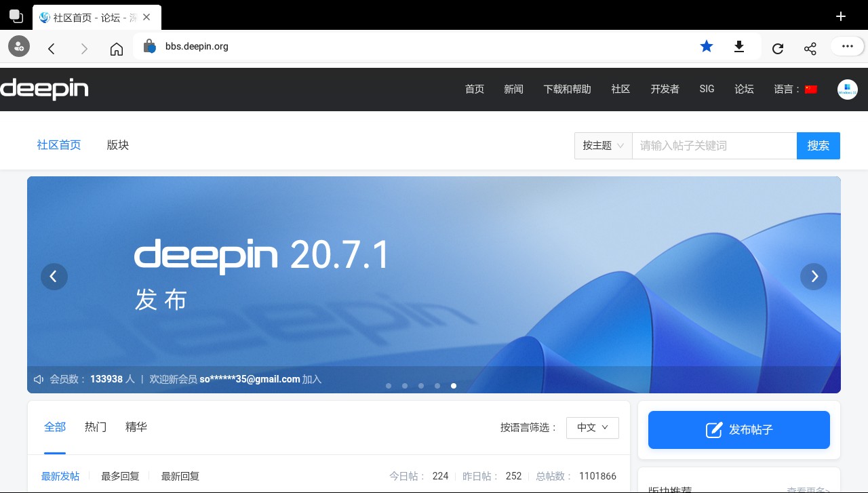The height and width of the screenshot is (493, 868).
Task: Expand the 中文 language filter dropdown
Action: pyautogui.click(x=593, y=428)
